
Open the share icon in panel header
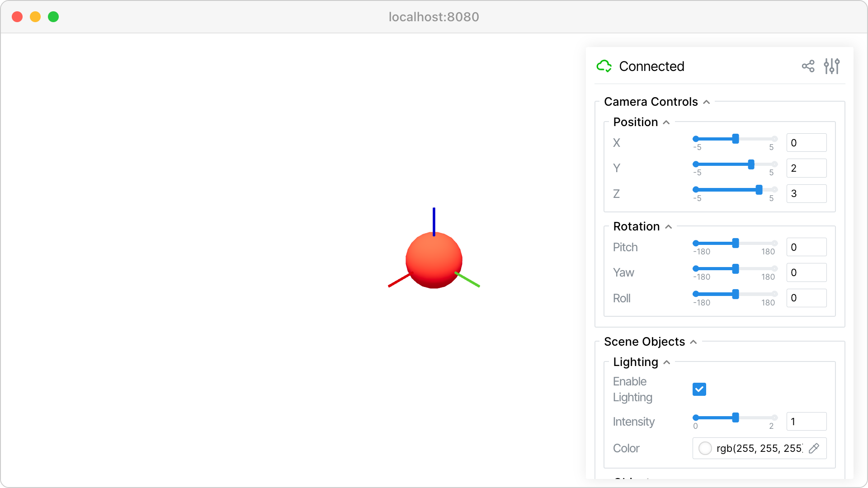click(808, 66)
